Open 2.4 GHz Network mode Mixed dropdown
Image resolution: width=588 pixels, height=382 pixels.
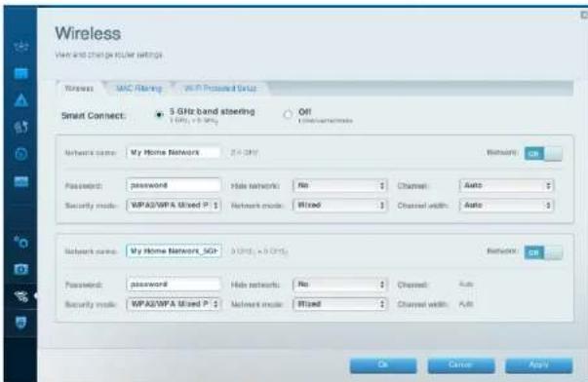point(339,206)
